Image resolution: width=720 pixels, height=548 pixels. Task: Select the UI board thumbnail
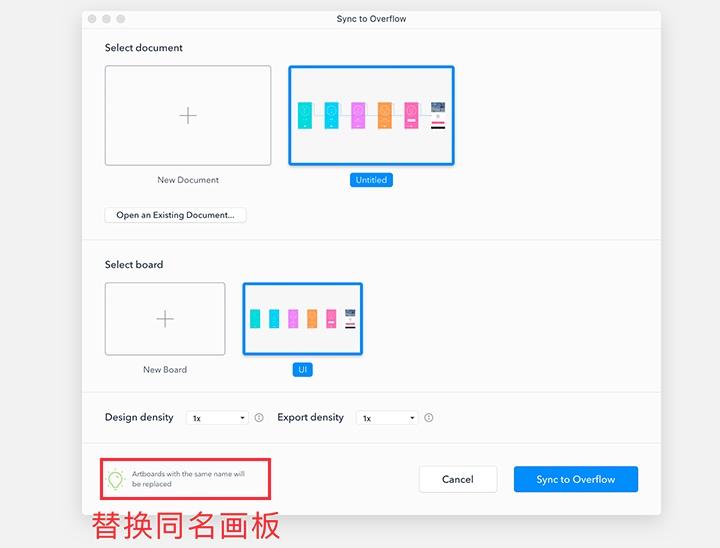point(303,319)
